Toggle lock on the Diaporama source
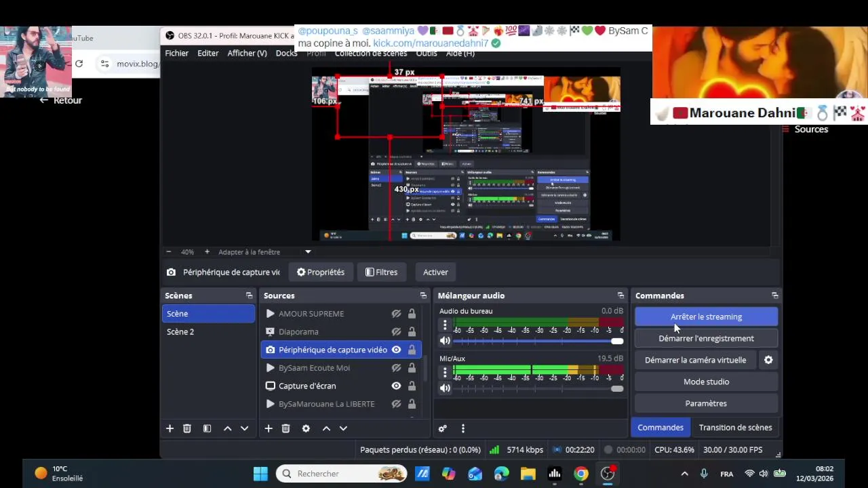 (x=412, y=331)
